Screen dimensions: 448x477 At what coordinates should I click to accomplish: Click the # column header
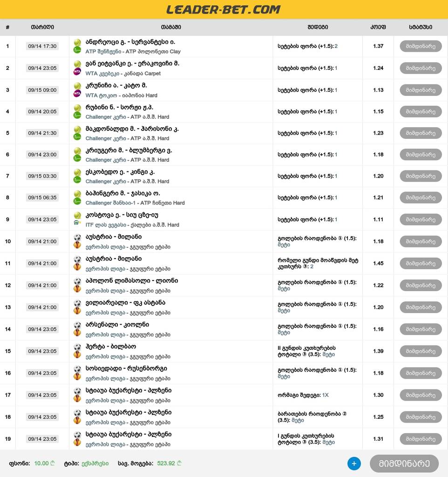coord(7,27)
